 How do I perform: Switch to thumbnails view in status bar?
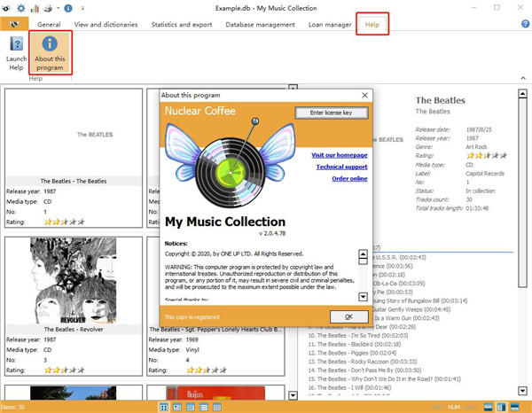coord(163,407)
